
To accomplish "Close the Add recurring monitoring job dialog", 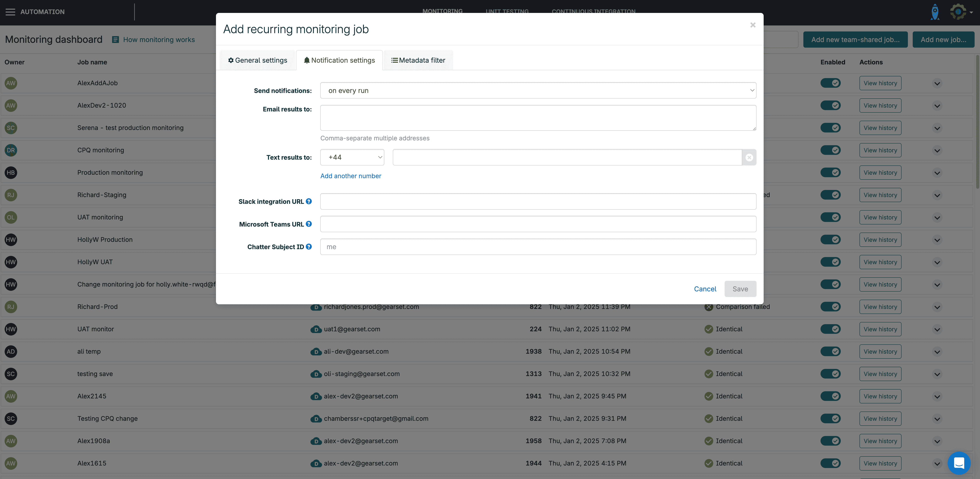I will point(752,25).
